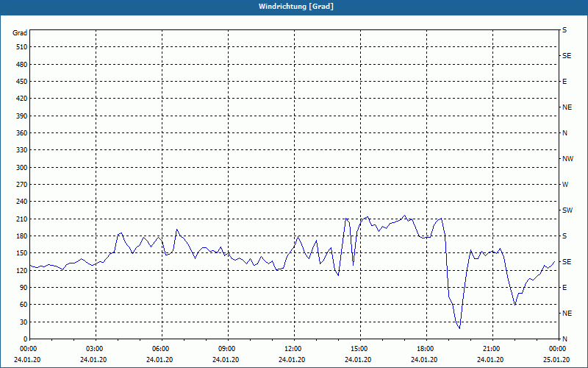Click the 420 y-axis value
The height and width of the screenshot is (368, 588).
pos(22,99)
